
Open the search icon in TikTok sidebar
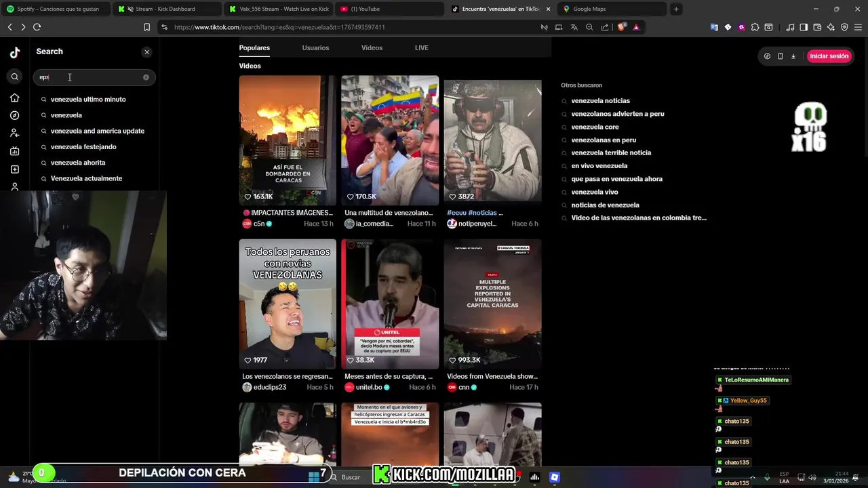tap(15, 77)
